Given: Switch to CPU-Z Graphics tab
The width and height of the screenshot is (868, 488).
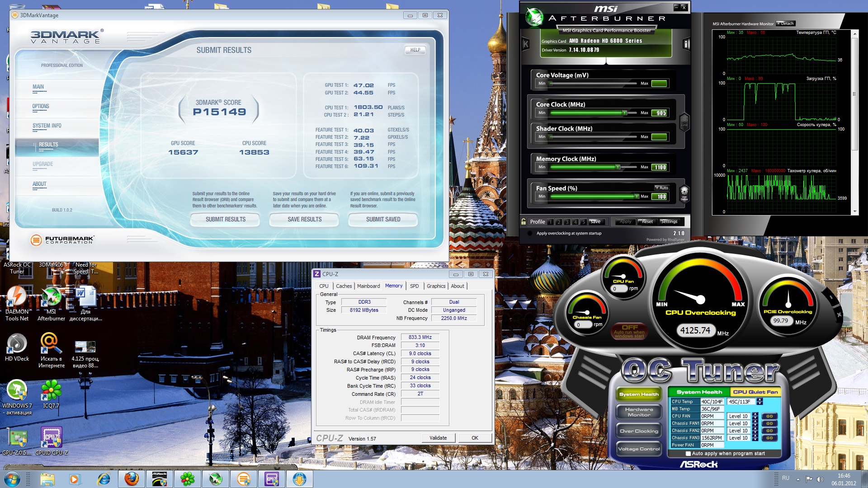Looking at the screenshot, I should [436, 286].
